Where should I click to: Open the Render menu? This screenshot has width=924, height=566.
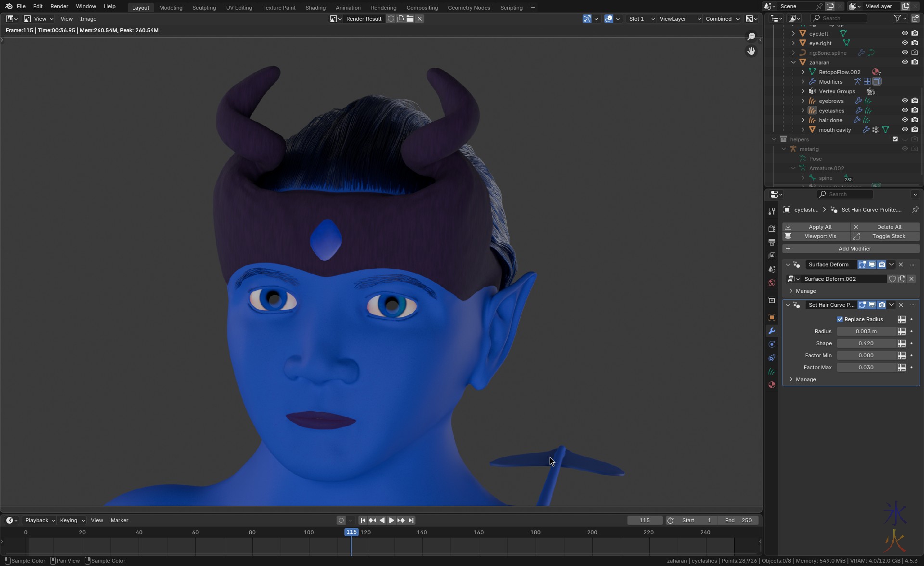coord(59,6)
